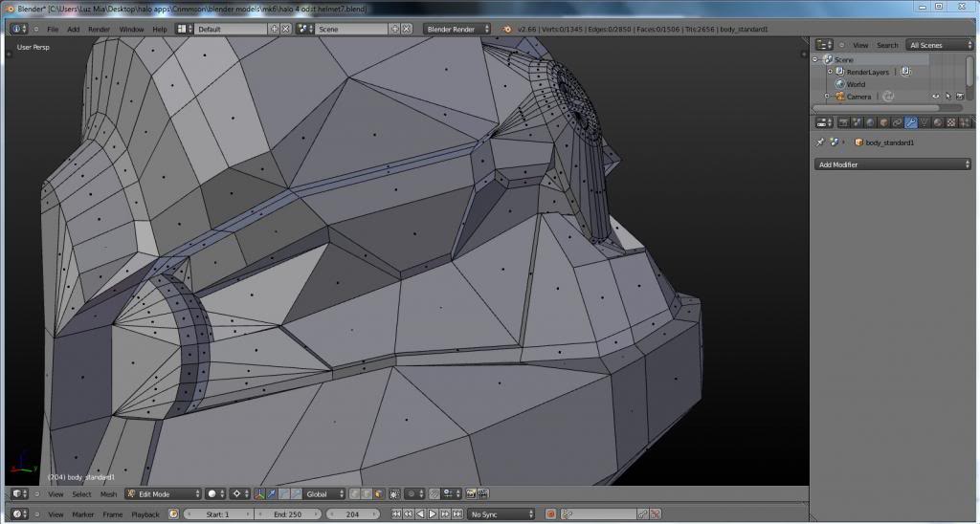Play the animation forward
This screenshot has height=524, width=980.
coord(433,514)
